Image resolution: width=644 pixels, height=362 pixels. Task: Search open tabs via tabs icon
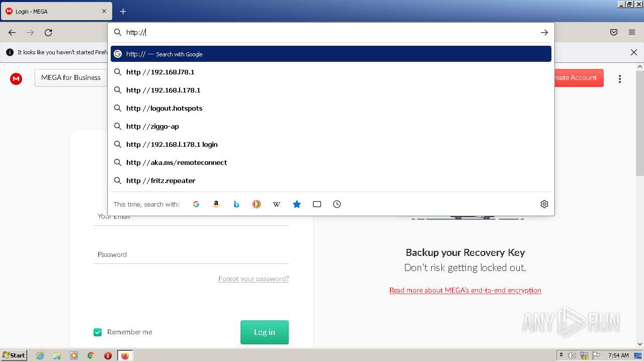point(317,204)
